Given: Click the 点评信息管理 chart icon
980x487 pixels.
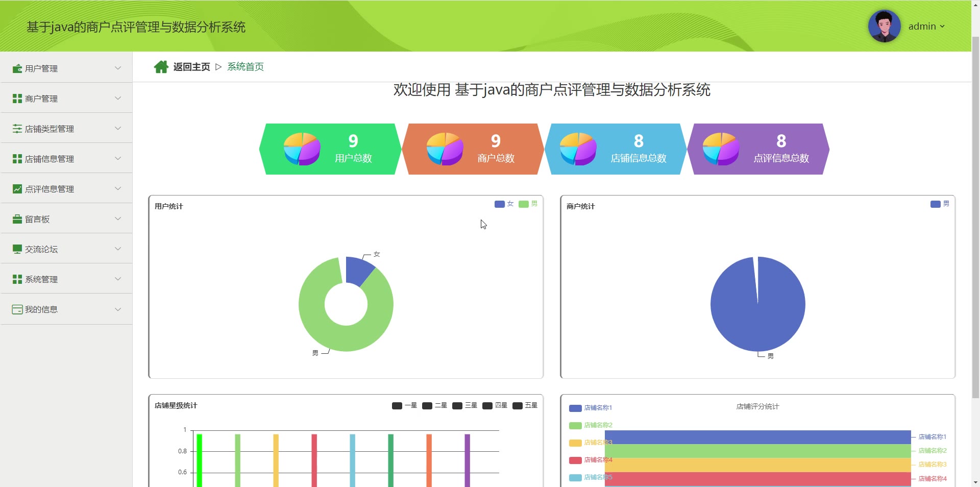Looking at the screenshot, I should click(x=17, y=189).
